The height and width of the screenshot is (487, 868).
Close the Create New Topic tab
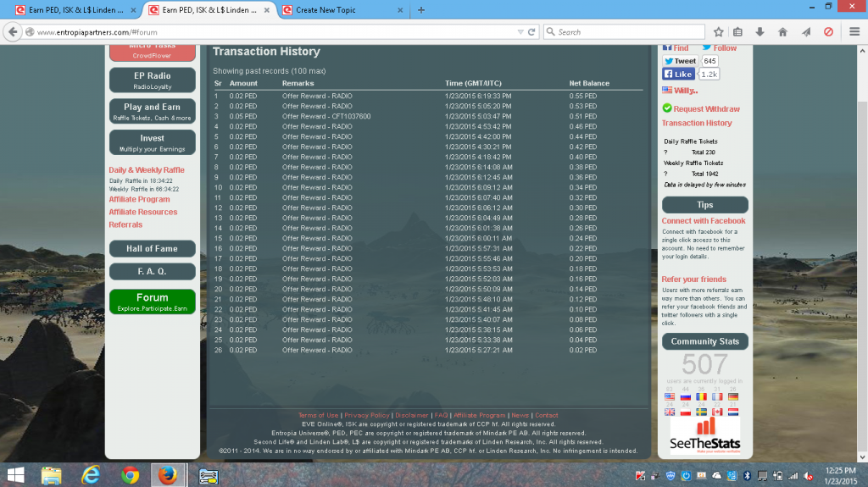pyautogui.click(x=400, y=10)
